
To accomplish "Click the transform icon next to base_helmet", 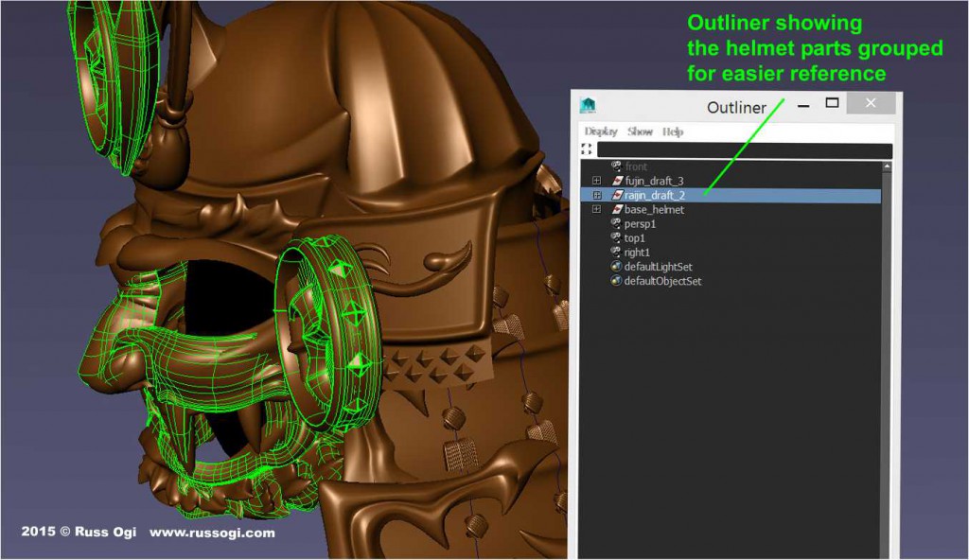I will [x=617, y=210].
